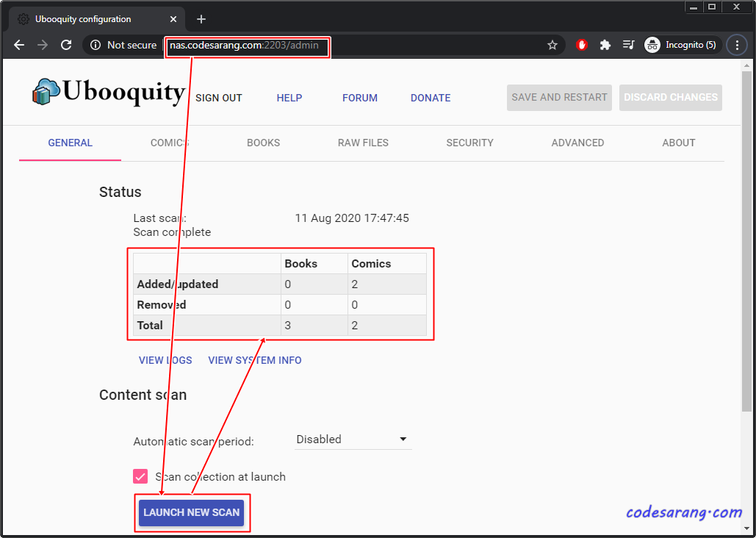Select the Comics column header
Image resolution: width=756 pixels, height=538 pixels.
pos(386,264)
